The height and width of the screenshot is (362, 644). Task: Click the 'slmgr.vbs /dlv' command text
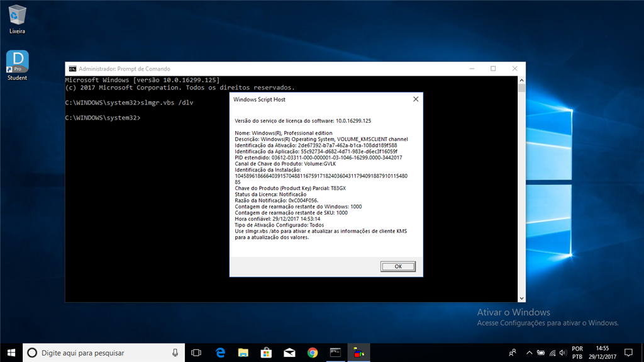(167, 103)
